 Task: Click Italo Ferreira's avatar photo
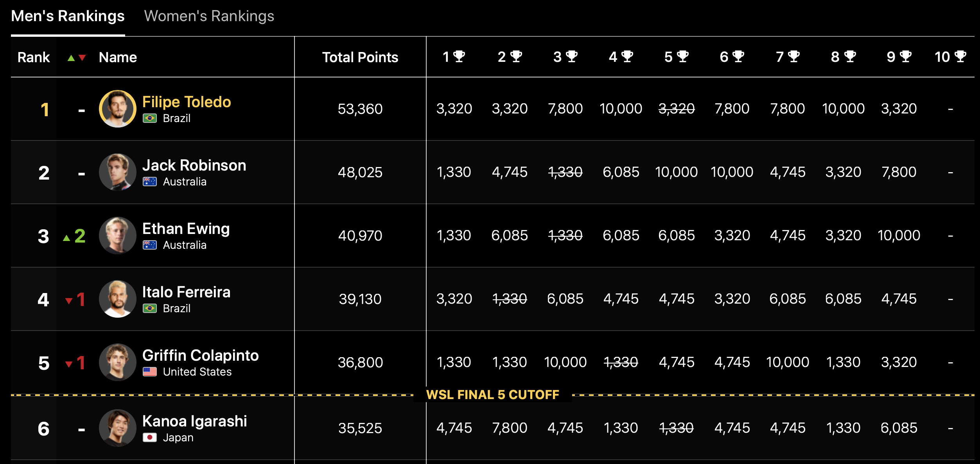118,299
